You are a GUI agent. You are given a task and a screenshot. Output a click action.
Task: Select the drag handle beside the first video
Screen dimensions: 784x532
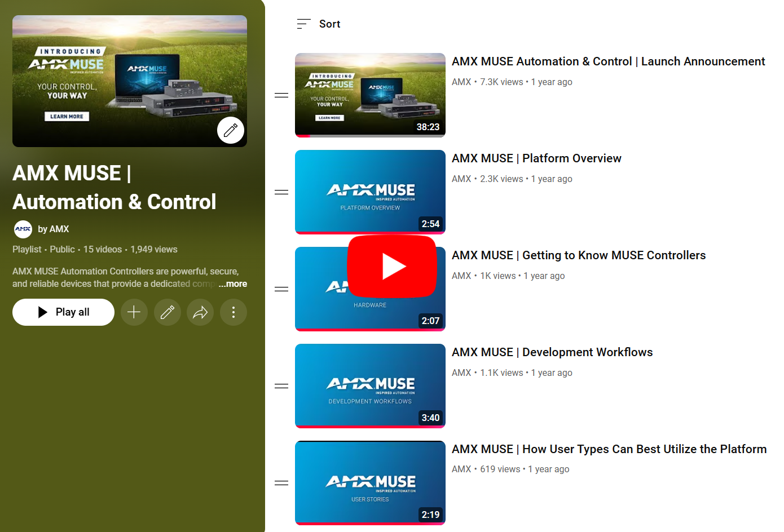[x=281, y=95]
